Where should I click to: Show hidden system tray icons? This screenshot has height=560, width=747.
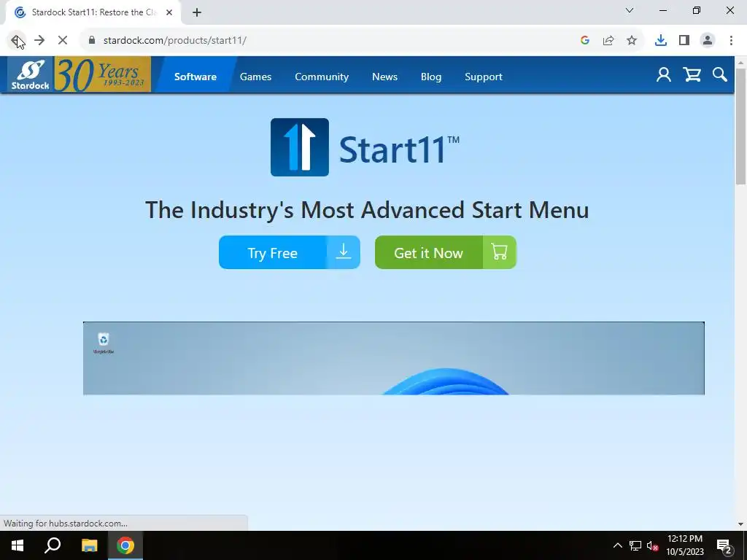point(617,545)
